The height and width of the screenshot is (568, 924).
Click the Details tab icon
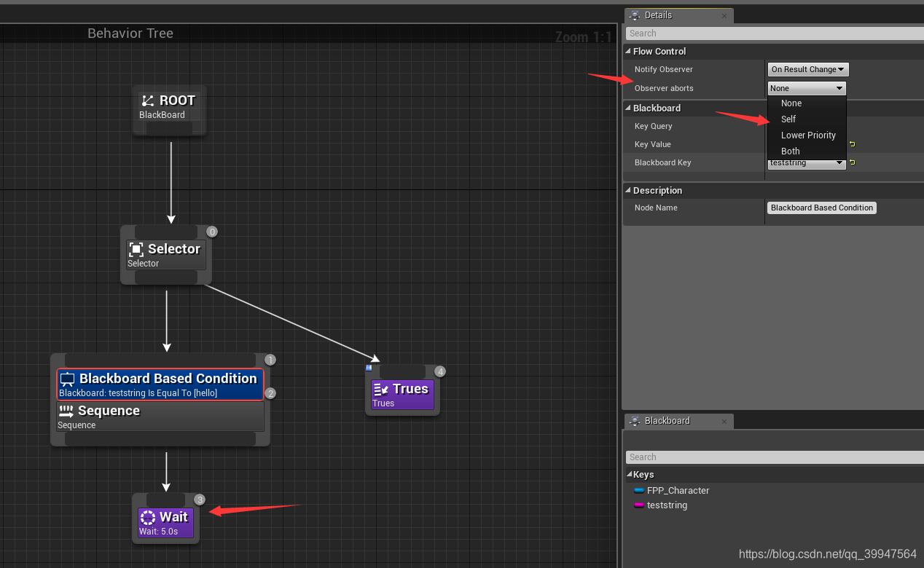point(635,15)
